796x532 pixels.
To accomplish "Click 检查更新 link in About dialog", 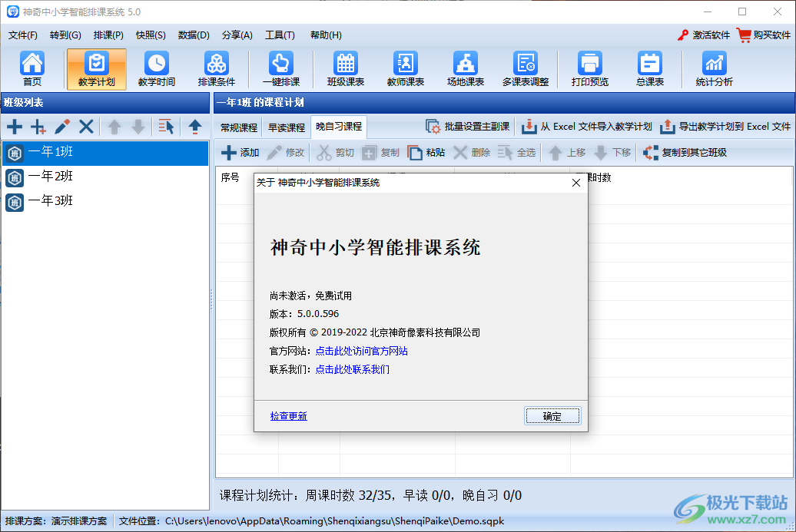I will click(288, 416).
